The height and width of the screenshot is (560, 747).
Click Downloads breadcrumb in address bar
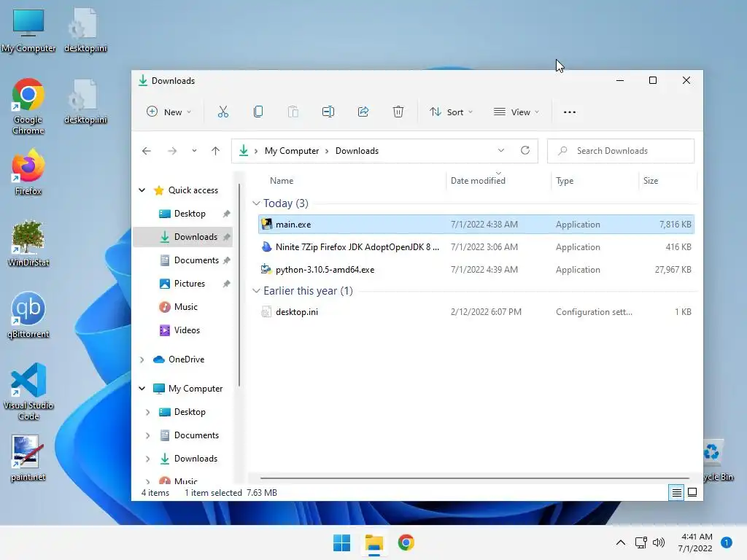357,151
